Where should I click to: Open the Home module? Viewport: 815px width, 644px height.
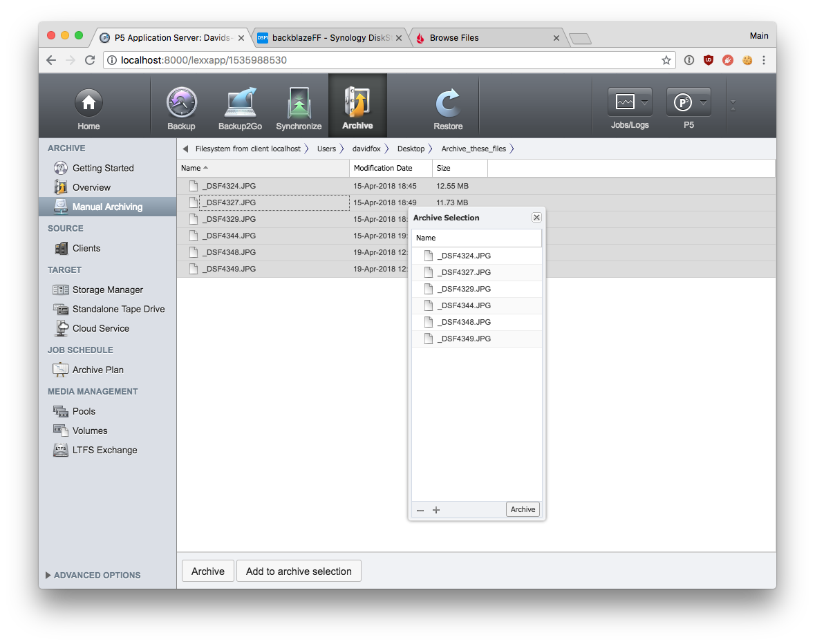88,108
